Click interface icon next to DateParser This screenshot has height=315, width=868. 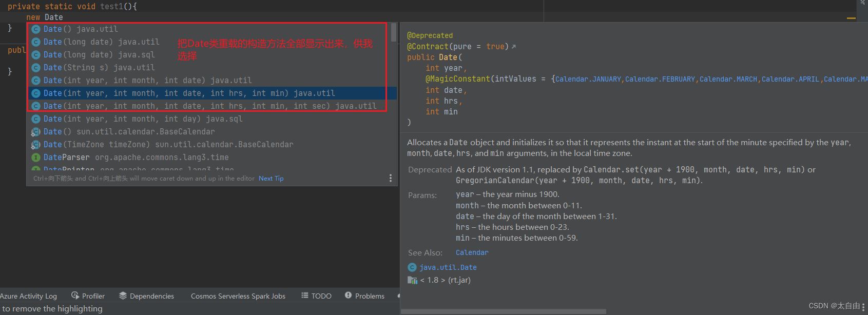coord(36,157)
